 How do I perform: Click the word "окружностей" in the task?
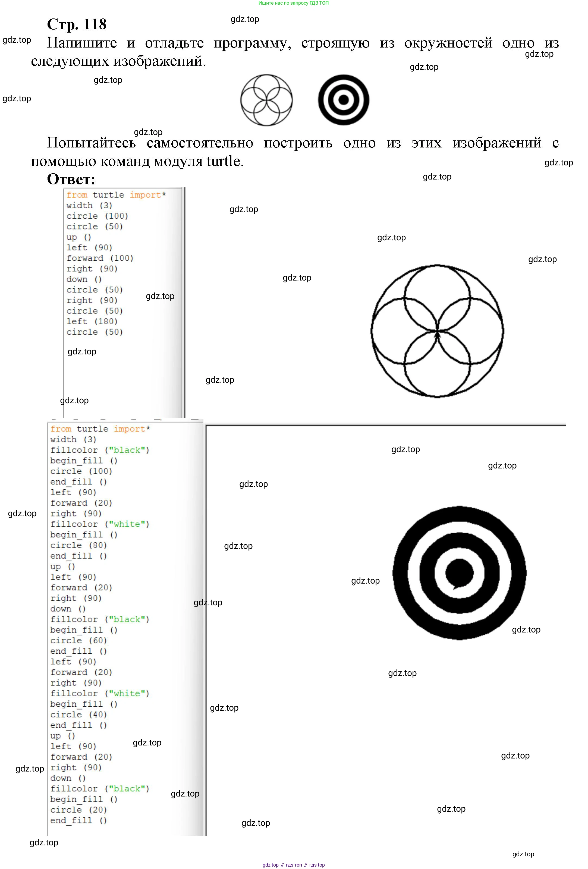point(448,43)
